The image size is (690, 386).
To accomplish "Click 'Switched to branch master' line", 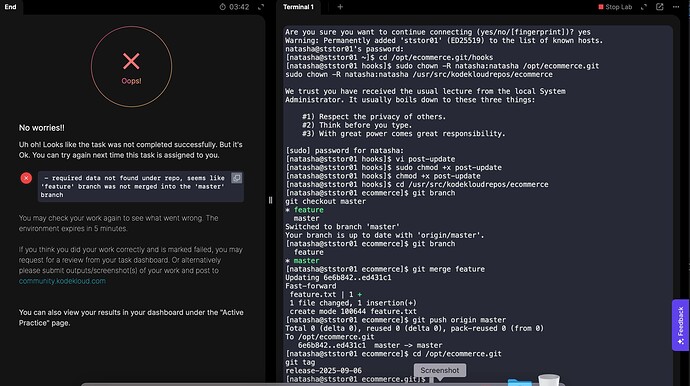I will coord(342,227).
